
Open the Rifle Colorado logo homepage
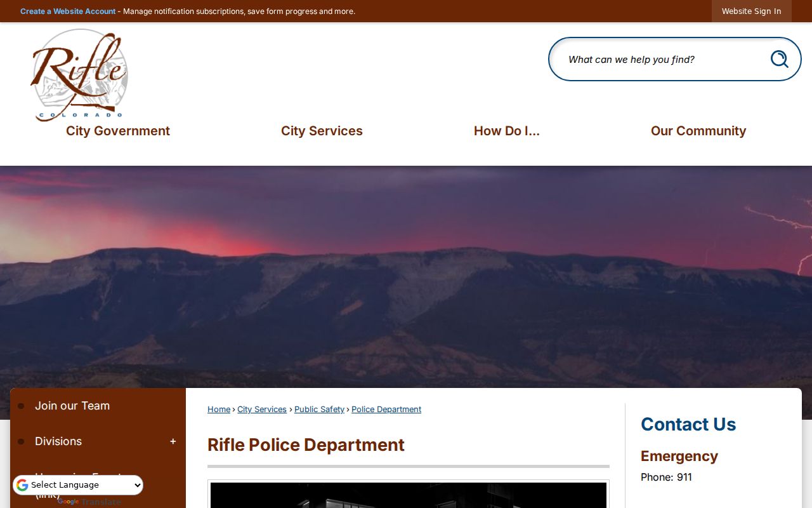click(79, 75)
